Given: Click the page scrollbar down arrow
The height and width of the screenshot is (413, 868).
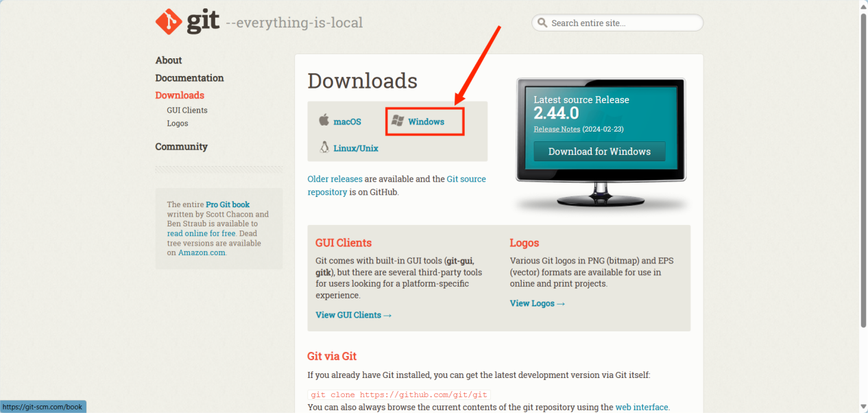Looking at the screenshot, I should pos(863,408).
